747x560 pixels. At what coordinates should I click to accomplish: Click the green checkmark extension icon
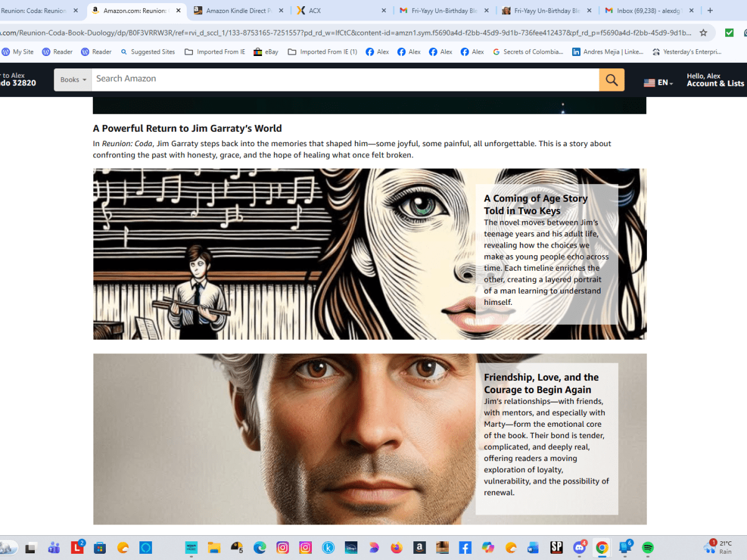[x=729, y=33]
